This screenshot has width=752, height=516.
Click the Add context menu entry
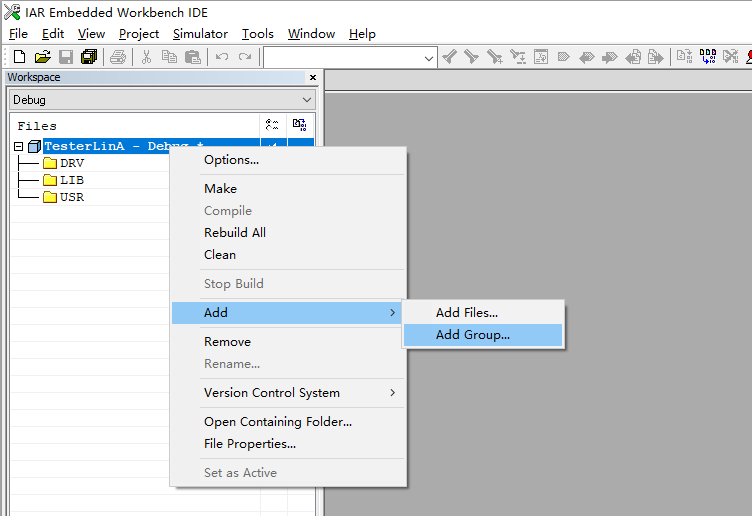(287, 313)
